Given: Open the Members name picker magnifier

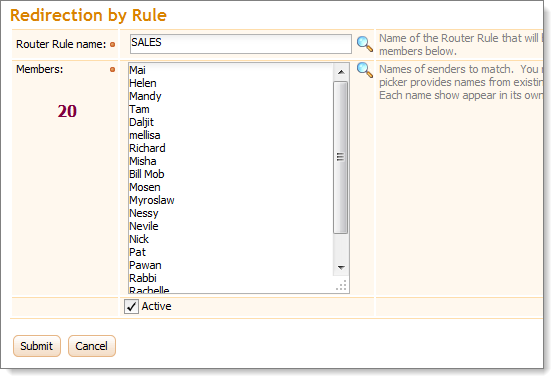Looking at the screenshot, I should pos(364,70).
